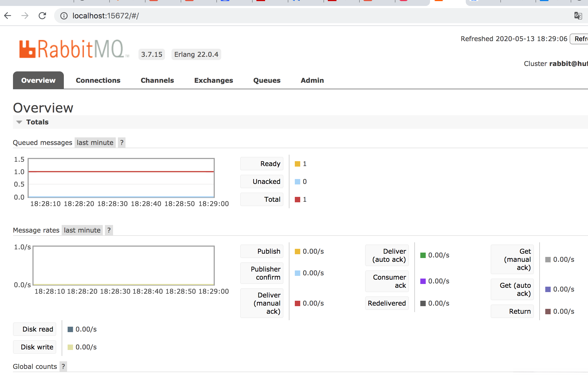Click the red Total color swatch

[x=298, y=200]
